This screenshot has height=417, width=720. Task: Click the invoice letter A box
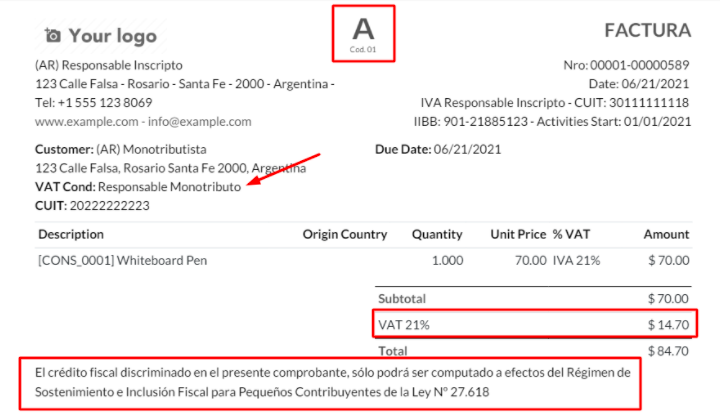[363, 31]
